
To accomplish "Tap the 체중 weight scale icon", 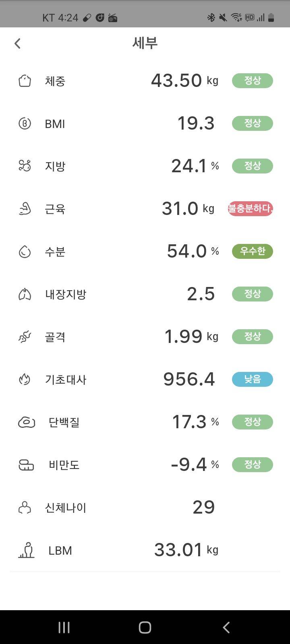I will (25, 81).
